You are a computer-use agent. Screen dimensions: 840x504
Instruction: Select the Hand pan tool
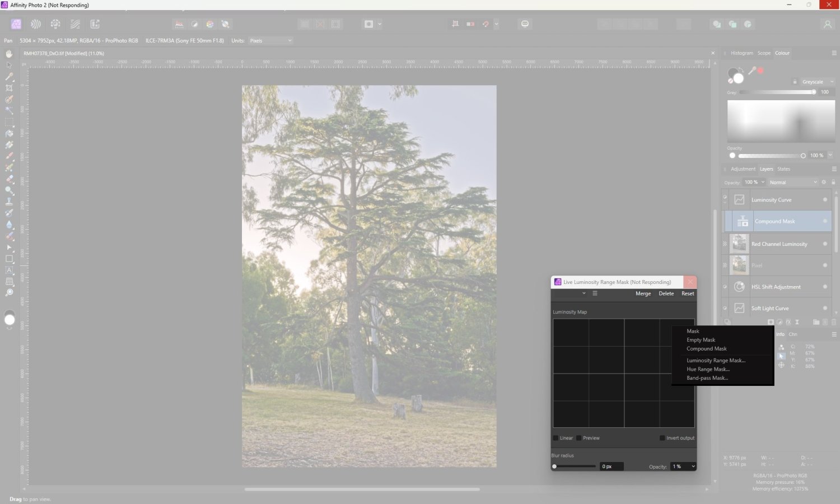point(9,54)
